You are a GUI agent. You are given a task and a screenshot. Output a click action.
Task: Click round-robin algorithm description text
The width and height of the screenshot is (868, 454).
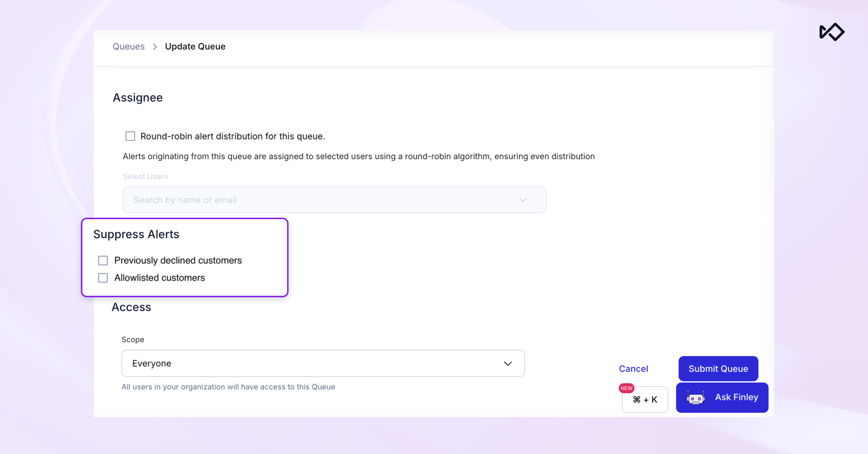point(359,156)
